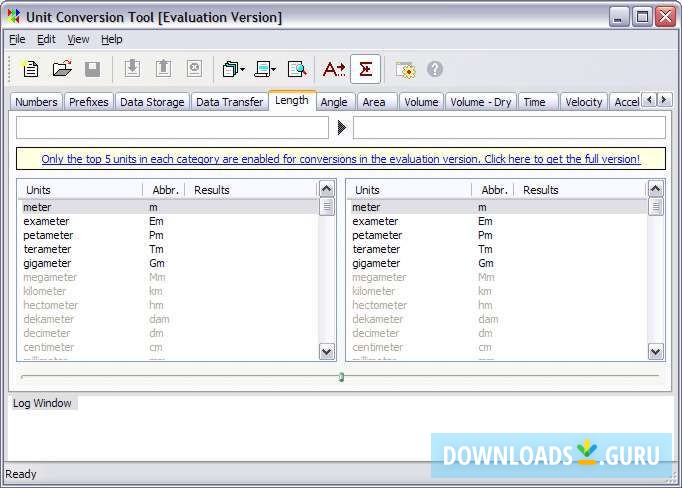This screenshot has width=682, height=488.
Task: Switch to the Volume - Dry tab
Action: [480, 102]
